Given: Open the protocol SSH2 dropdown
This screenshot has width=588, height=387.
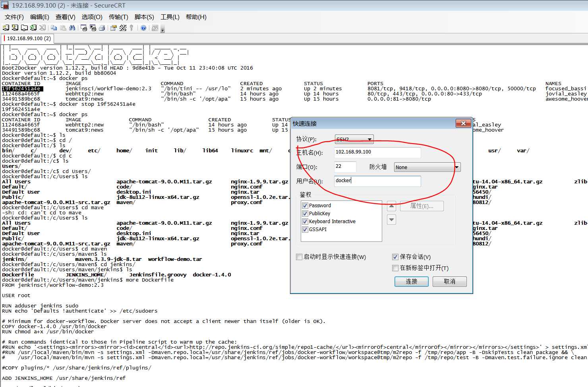Looking at the screenshot, I should click(354, 139).
